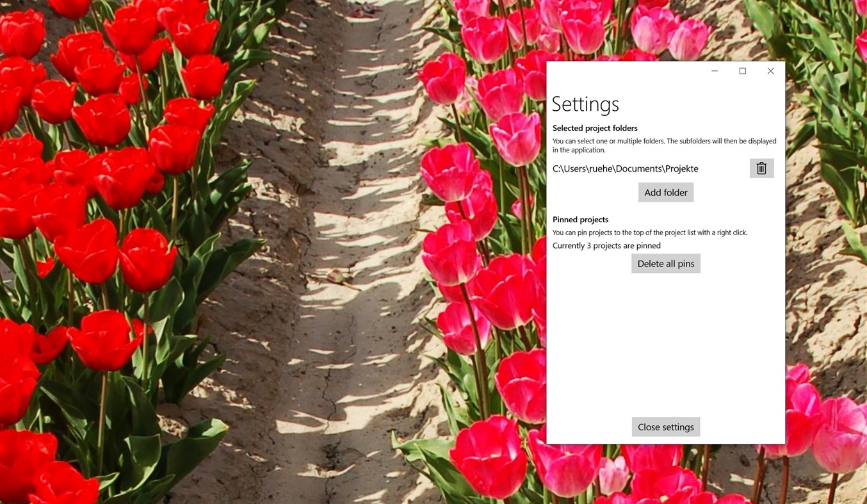Image resolution: width=867 pixels, height=504 pixels.
Task: Click the text Currently 3 projects are pinned
Action: point(606,245)
